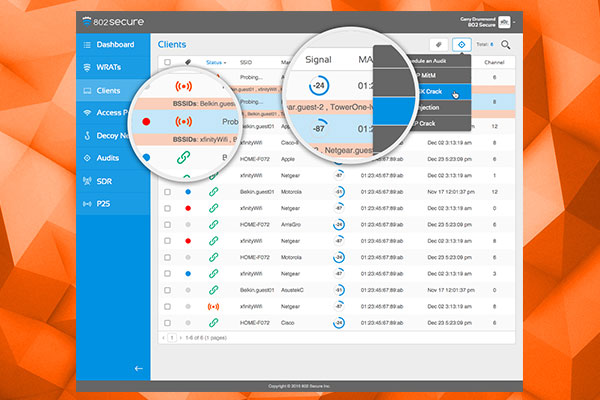
Task: Click the Clients page heading
Action: (x=172, y=44)
